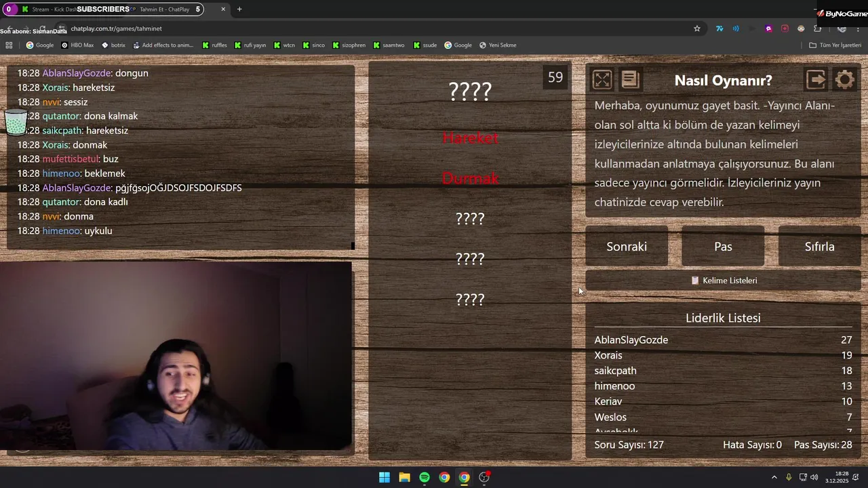Open the ssude bookmark
Screen dimensions: 868x488
(x=425, y=45)
